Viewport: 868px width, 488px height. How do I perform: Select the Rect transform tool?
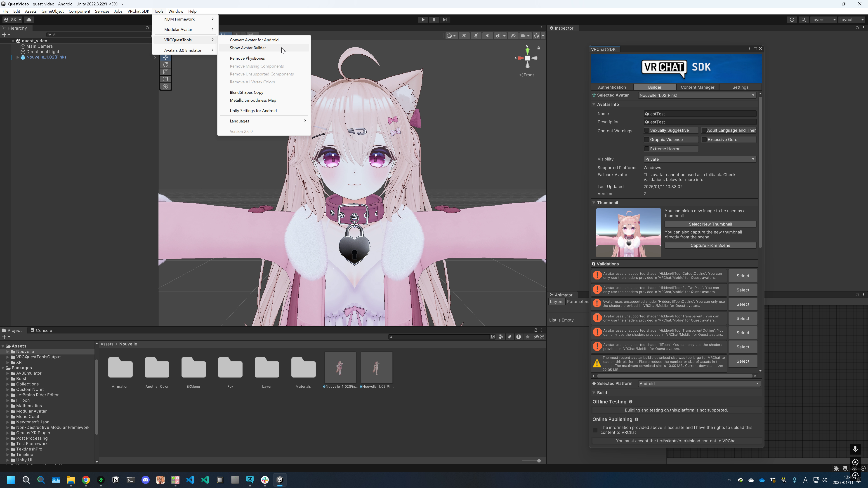tap(165, 79)
